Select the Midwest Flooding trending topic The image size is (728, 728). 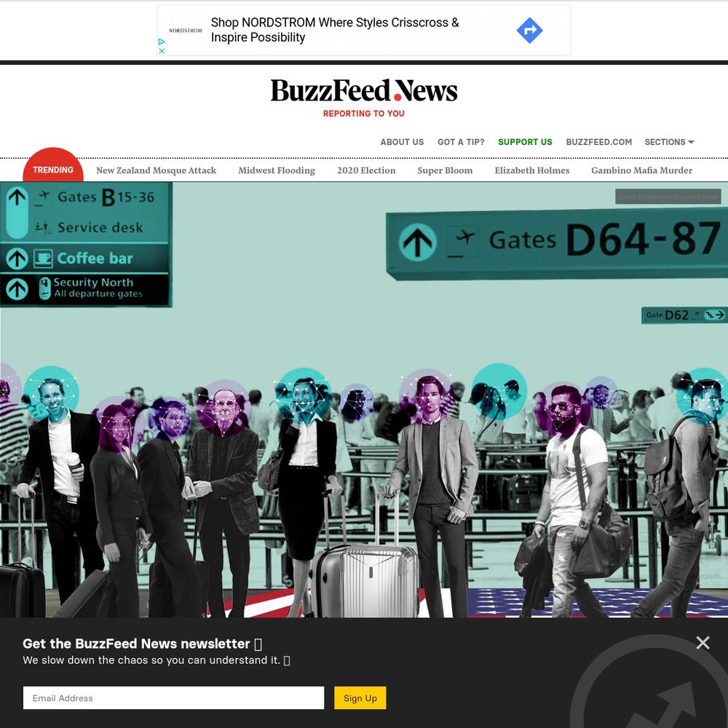click(x=277, y=170)
